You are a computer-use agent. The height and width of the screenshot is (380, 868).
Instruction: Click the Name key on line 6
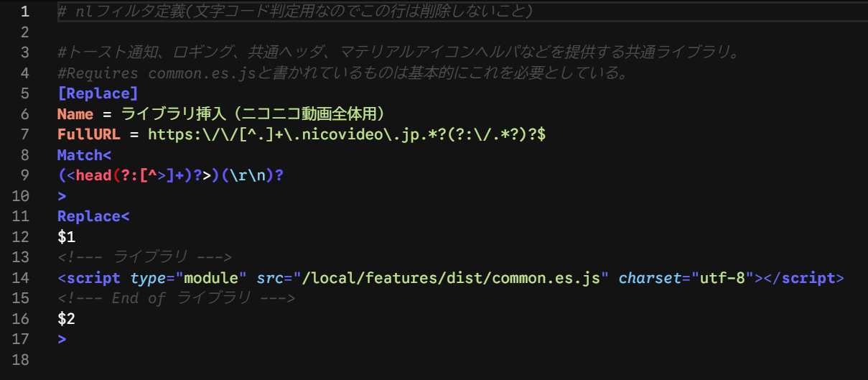click(75, 113)
